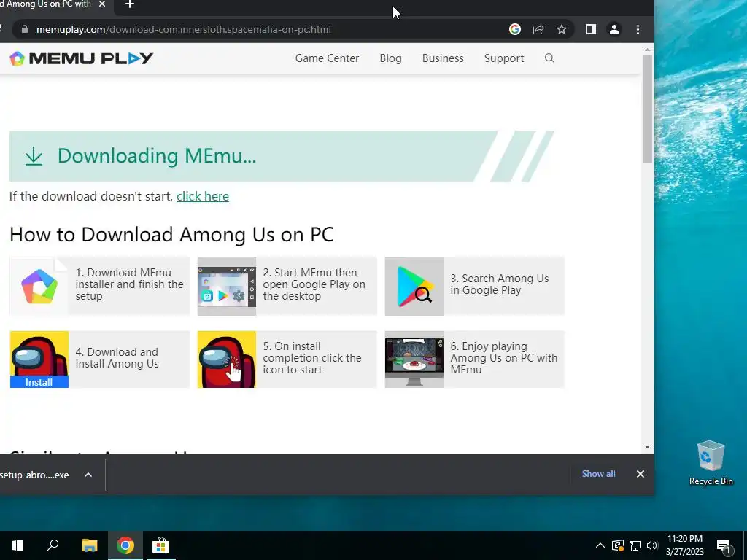Open the network status tray icon
The width and height of the screenshot is (747, 560).
pos(635,545)
